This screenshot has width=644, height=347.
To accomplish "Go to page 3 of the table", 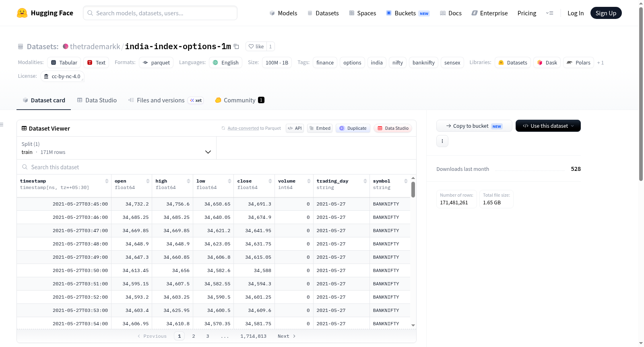I will click(x=208, y=336).
